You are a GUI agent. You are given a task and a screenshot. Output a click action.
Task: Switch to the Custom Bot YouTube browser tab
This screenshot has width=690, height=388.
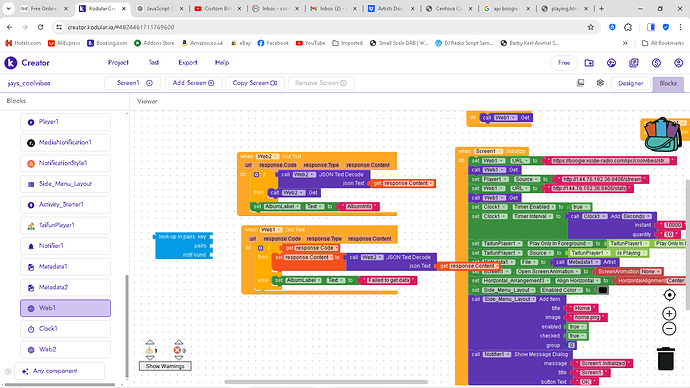(217, 8)
